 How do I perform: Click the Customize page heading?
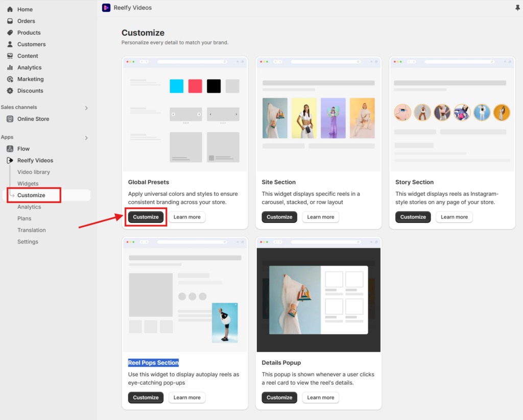(143, 33)
